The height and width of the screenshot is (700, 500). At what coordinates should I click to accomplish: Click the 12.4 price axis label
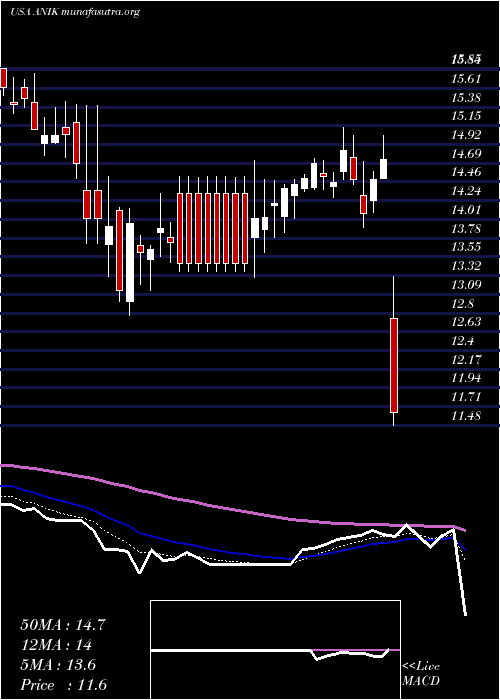click(x=463, y=341)
